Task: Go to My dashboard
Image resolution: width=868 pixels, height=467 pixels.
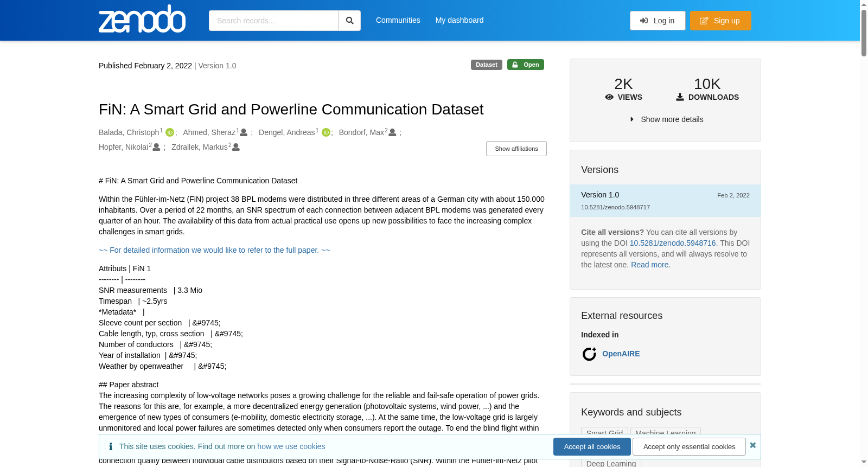Action: click(x=459, y=20)
